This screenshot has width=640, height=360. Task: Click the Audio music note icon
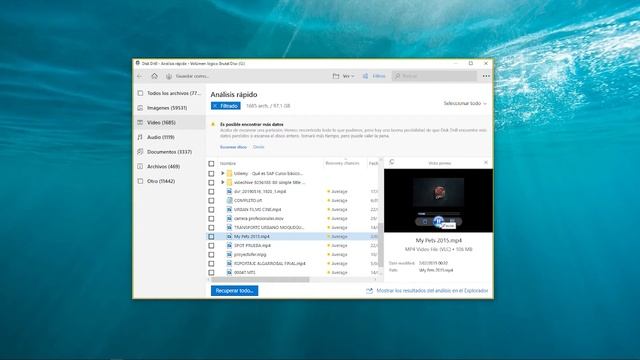coord(140,137)
